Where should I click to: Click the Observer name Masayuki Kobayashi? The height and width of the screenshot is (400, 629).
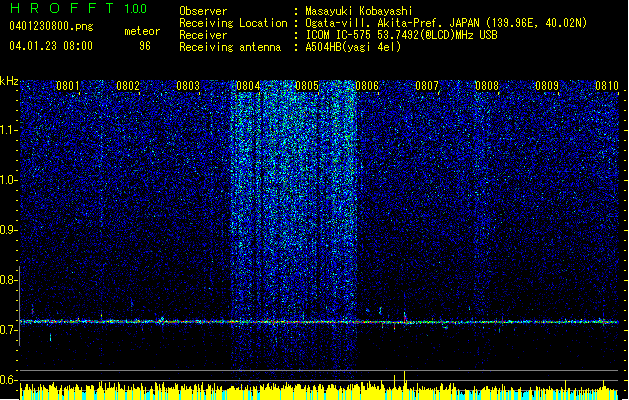(x=359, y=11)
